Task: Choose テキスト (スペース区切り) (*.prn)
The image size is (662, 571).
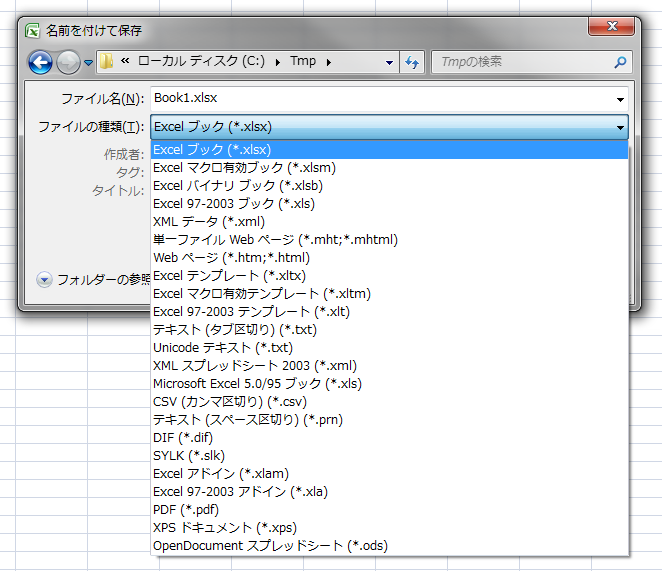Action: [x=389, y=420]
